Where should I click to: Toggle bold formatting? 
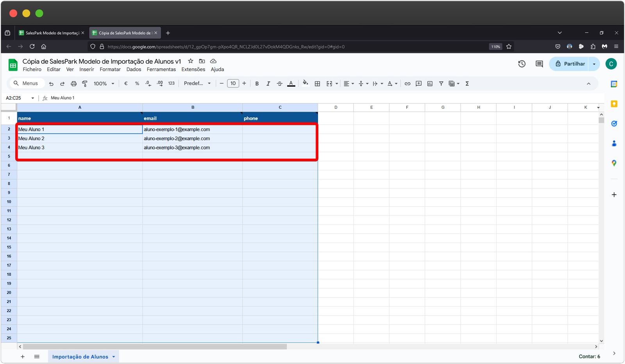coord(257,84)
